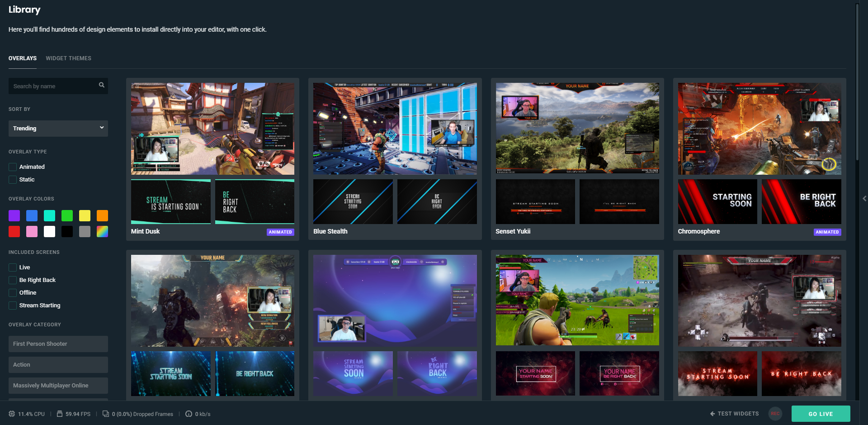The width and height of the screenshot is (868, 425).
Task: Click the Search by name field
Action: click(58, 86)
